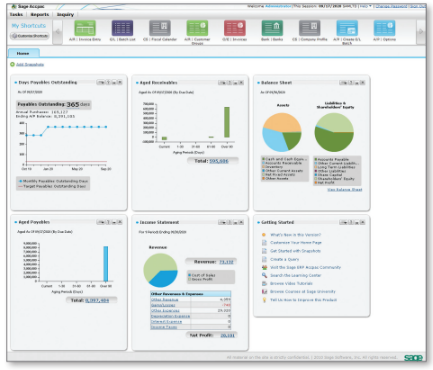Click the Aged Receivables total amount link
The width and height of the screenshot is (433, 370).
pos(219,161)
